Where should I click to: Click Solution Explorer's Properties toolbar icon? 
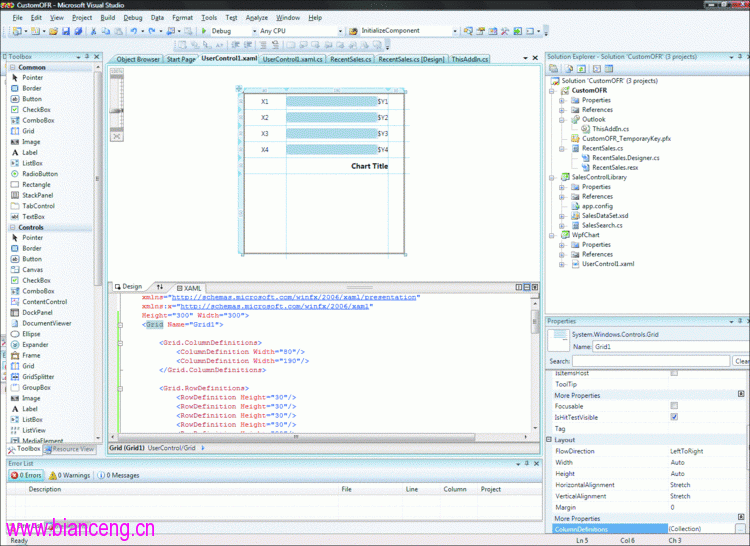click(554, 69)
